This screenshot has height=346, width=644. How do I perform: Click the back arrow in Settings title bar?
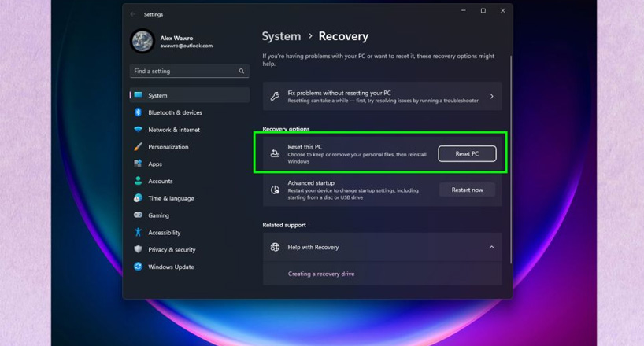coord(133,14)
